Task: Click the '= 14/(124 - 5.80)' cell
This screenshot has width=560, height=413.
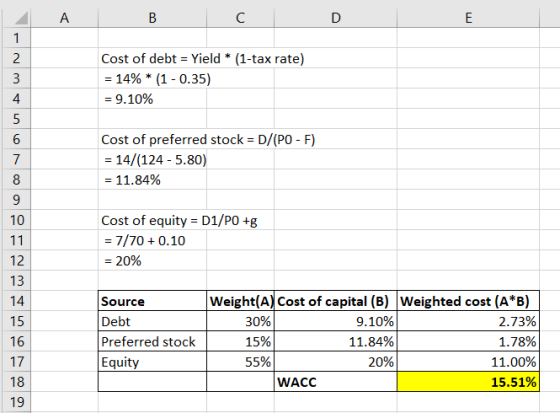Action: pos(152,160)
